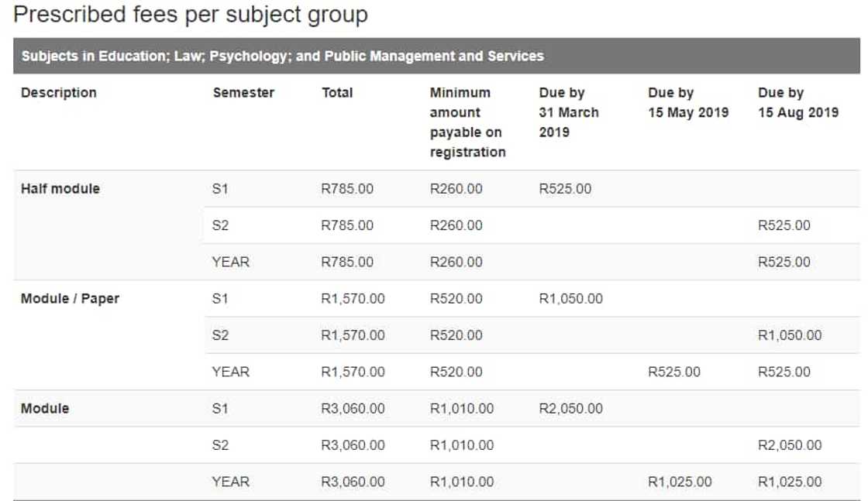Select the gray "Subjects in Education; Law" banner
868x501 pixels.
(x=282, y=56)
